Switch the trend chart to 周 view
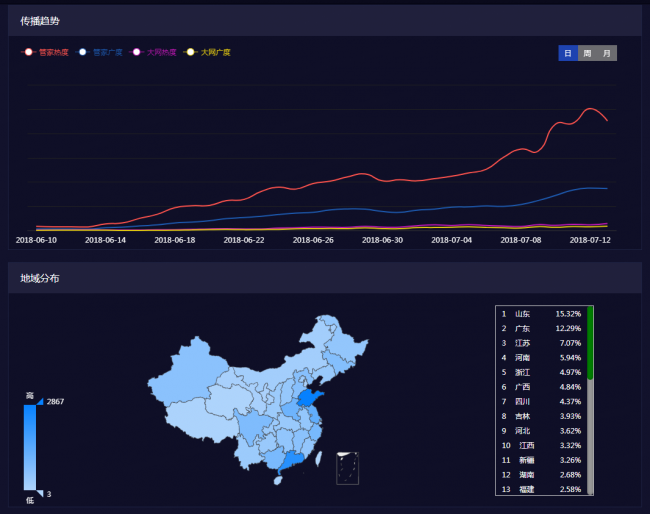The height and width of the screenshot is (514, 650). tap(587, 53)
